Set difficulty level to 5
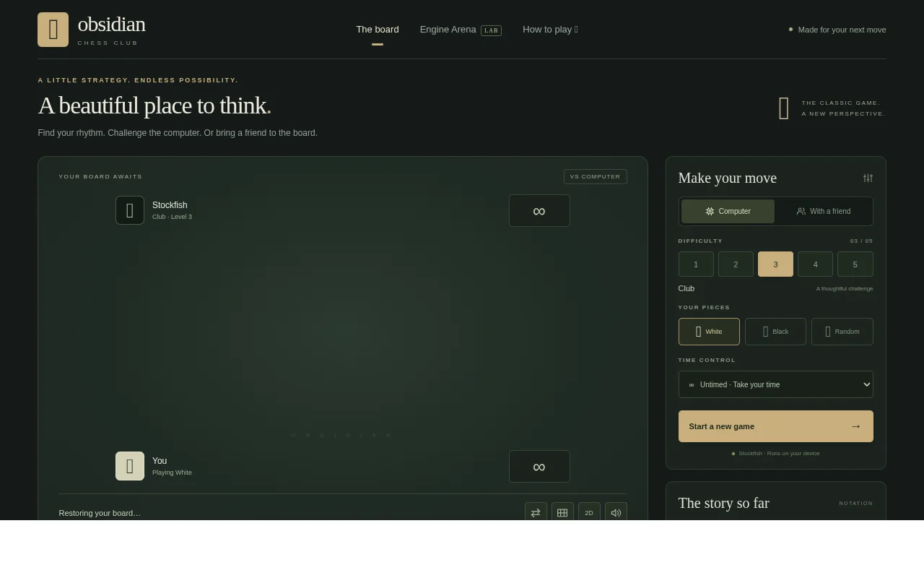This screenshot has width=924, height=578. tap(855, 264)
